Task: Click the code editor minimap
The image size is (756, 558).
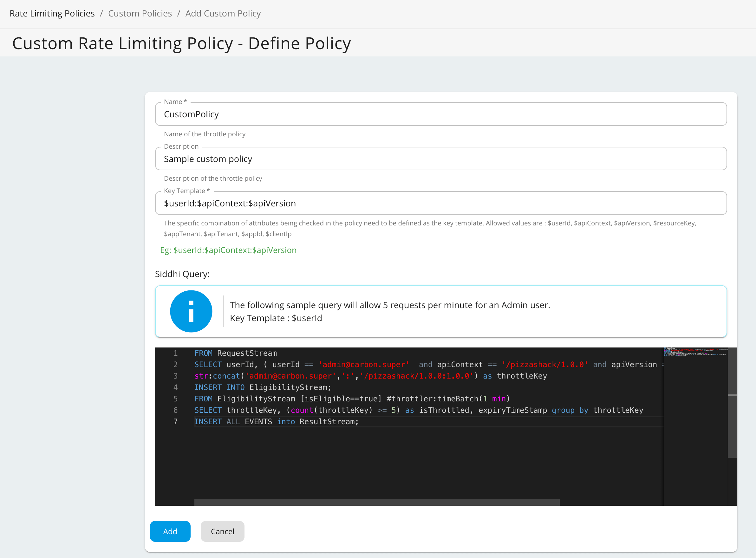Action: [695, 426]
